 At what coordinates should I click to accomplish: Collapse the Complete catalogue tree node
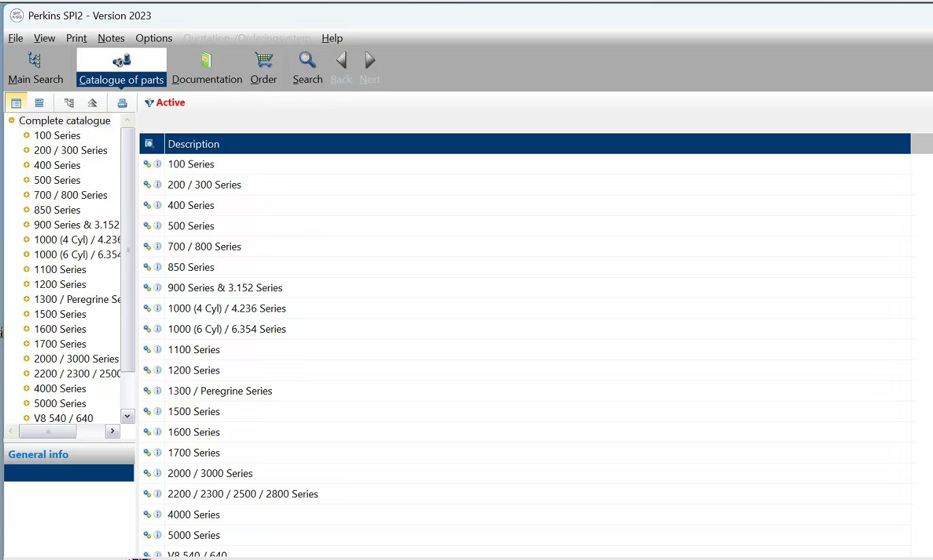[12, 120]
